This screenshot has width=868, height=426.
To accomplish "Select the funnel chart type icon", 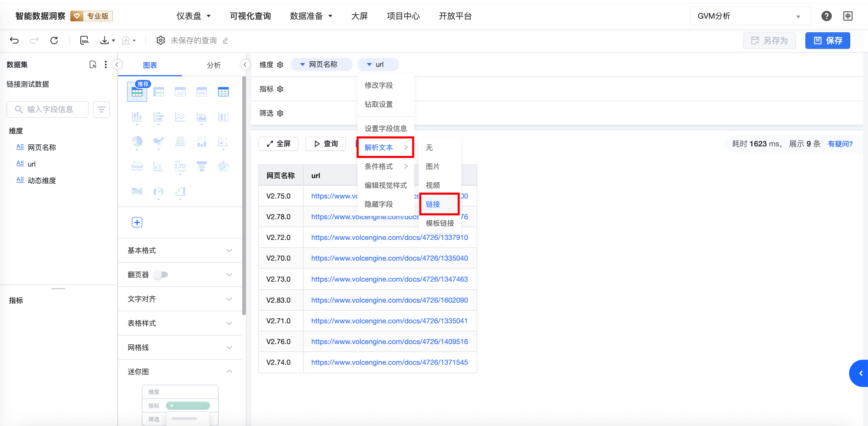I will [x=201, y=166].
